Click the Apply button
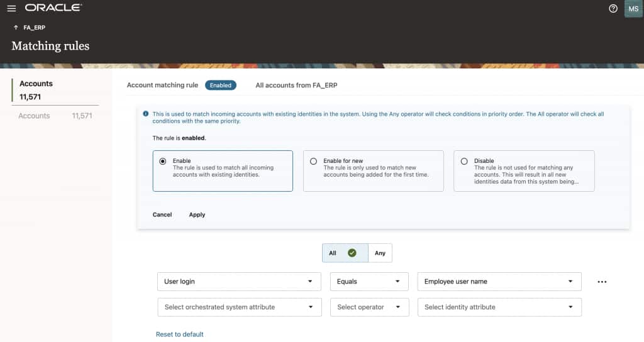The height and width of the screenshot is (342, 644). point(197,215)
